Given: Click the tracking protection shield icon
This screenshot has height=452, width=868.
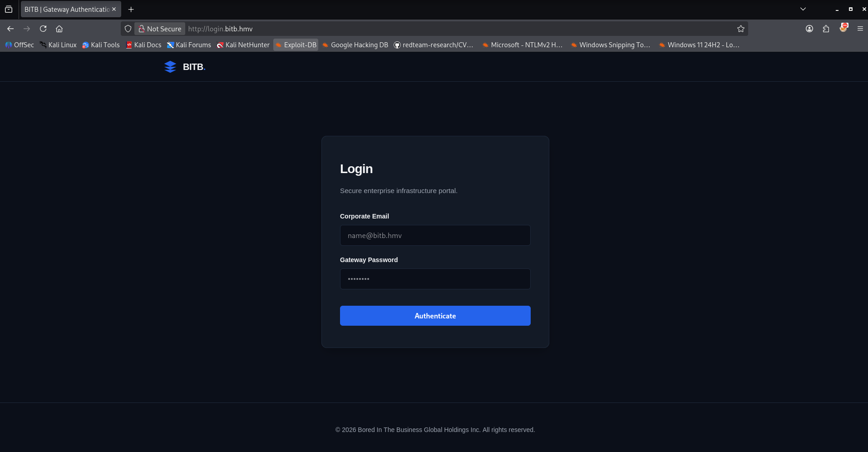Looking at the screenshot, I should point(128,29).
